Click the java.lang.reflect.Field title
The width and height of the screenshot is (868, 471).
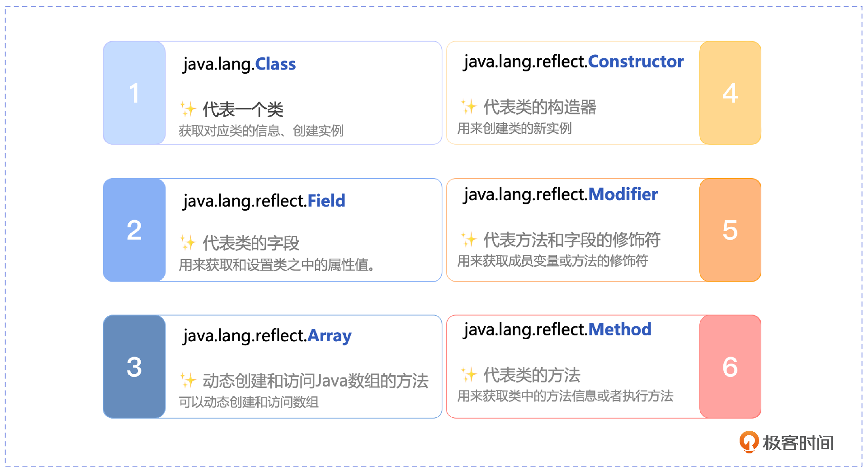tap(264, 201)
